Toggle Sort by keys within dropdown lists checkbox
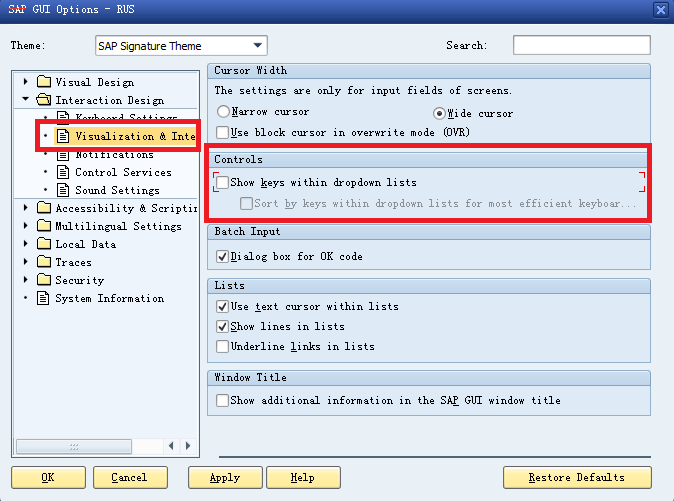Viewport: 674px width, 501px height. pyautogui.click(x=246, y=203)
